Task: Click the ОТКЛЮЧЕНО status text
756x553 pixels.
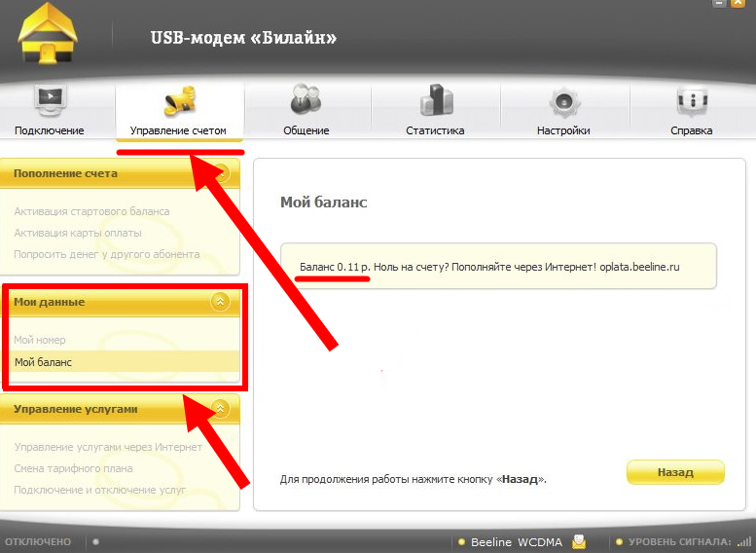Action: point(38,542)
